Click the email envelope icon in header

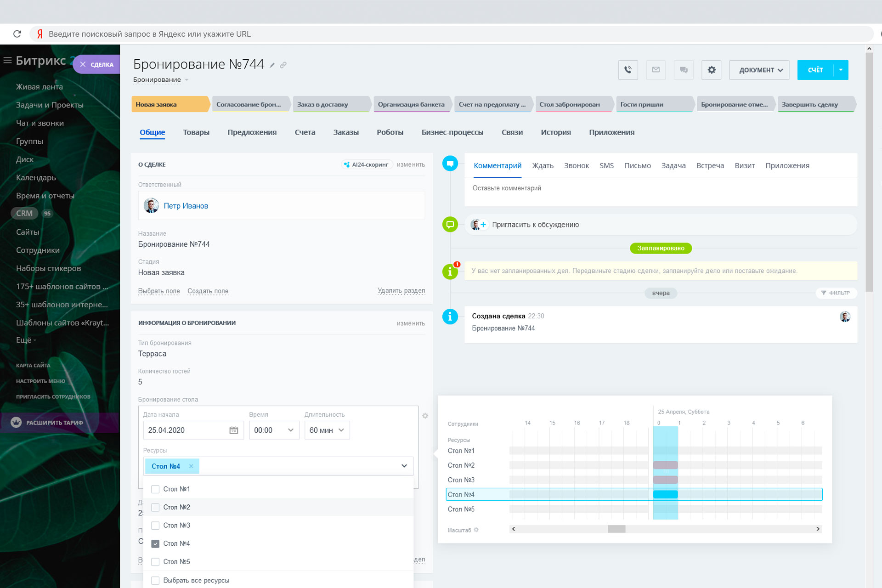click(656, 70)
